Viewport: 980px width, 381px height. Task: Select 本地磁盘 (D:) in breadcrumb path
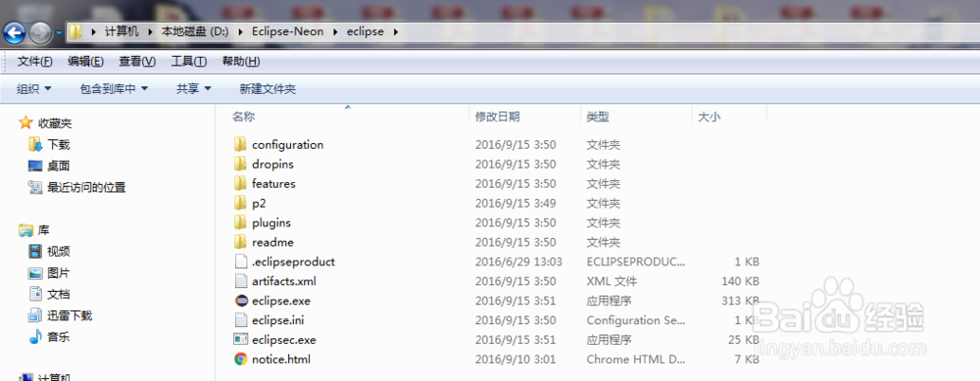pyautogui.click(x=196, y=31)
